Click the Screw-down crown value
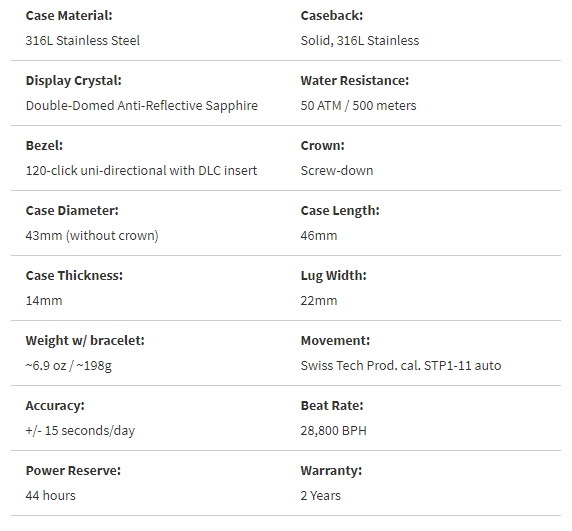Image resolution: width=572 pixels, height=531 pixels. click(x=337, y=170)
